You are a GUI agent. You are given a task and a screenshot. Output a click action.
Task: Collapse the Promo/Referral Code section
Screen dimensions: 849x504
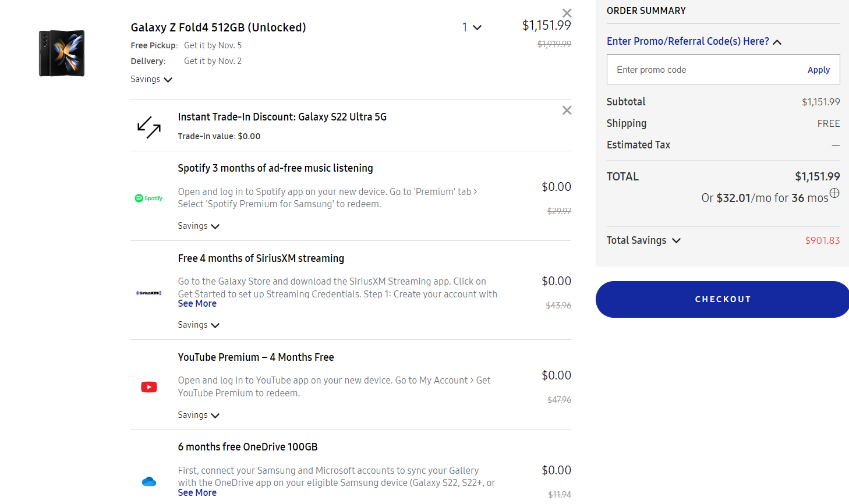pyautogui.click(x=777, y=41)
